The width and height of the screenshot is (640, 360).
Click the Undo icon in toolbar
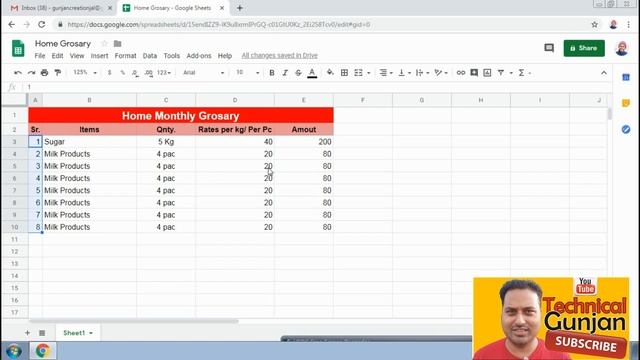coord(18,73)
